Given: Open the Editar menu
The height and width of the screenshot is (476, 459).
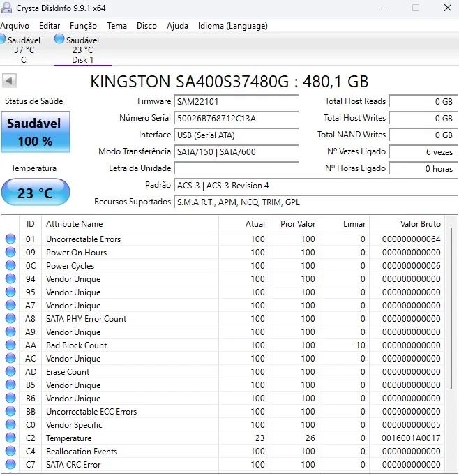Looking at the screenshot, I should pyautogui.click(x=50, y=26).
